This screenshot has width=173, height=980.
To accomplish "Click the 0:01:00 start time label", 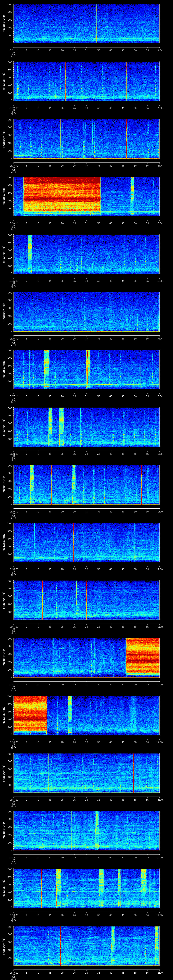I will click(x=14, y=50).
